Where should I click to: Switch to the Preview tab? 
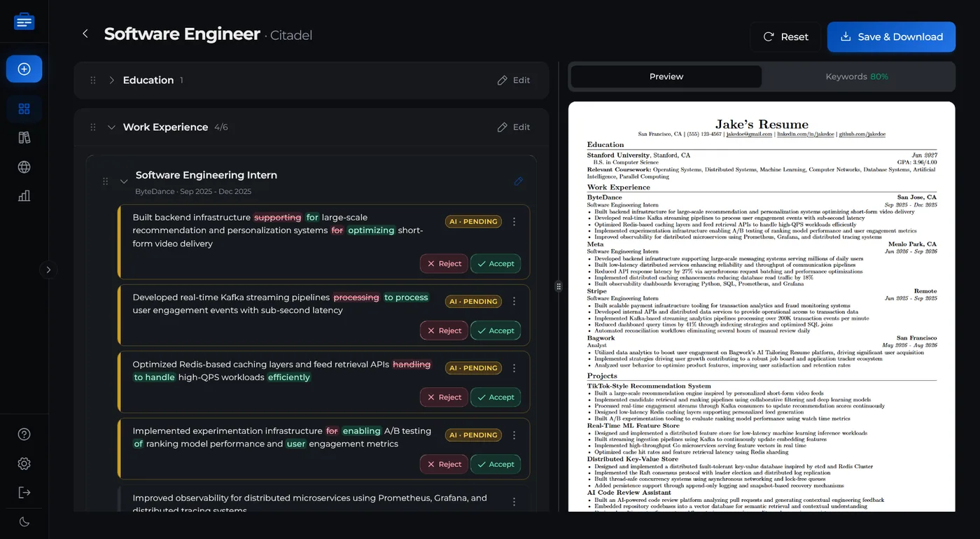pyautogui.click(x=666, y=77)
